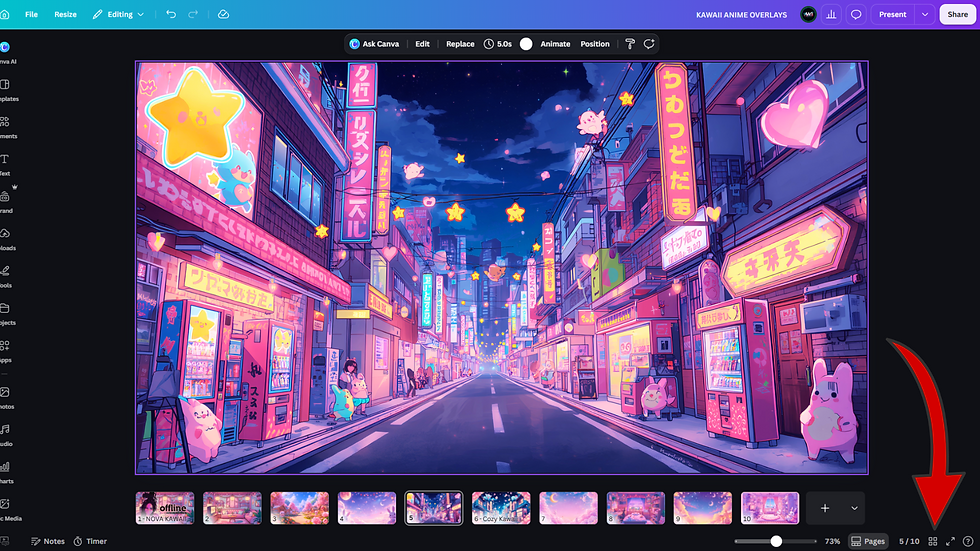The image size is (980, 551).
Task: Select page 3 thumbnail
Action: (299, 508)
